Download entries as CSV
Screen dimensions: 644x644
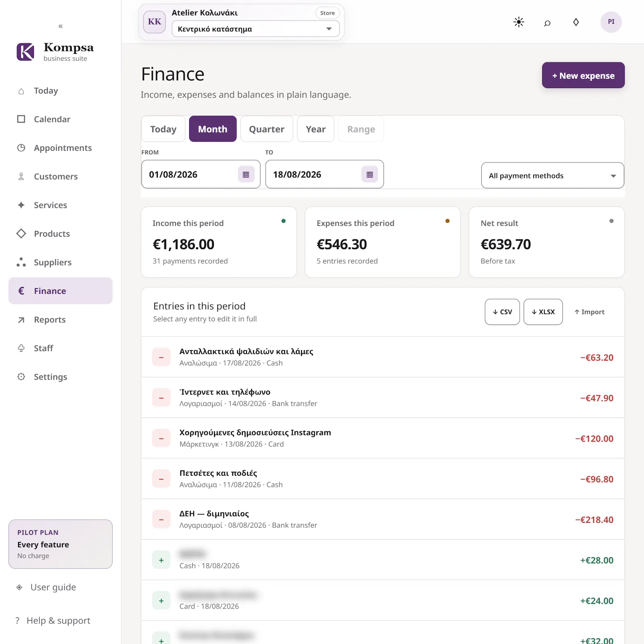[x=502, y=312]
